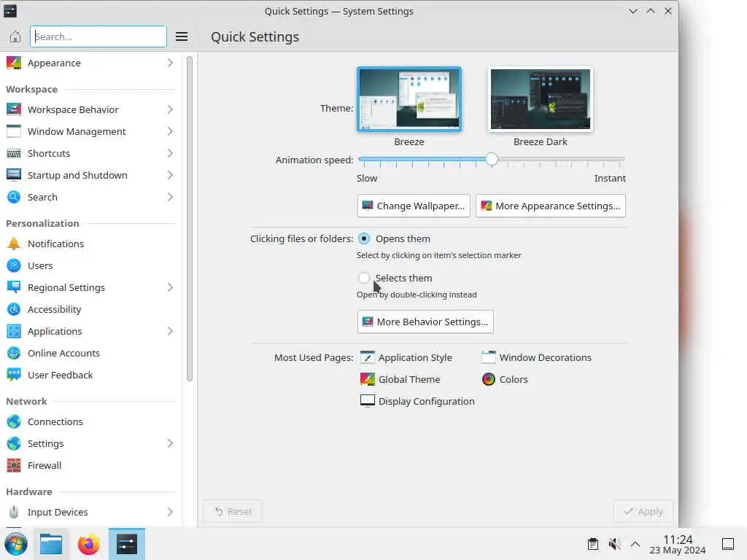
Task: Click the Connections network icon
Action: [x=14, y=422]
